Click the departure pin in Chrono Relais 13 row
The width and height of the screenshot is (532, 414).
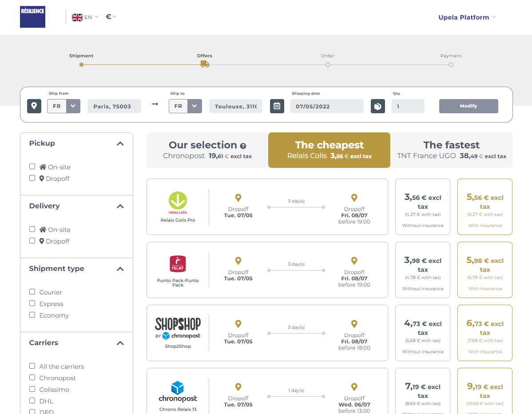238,387
